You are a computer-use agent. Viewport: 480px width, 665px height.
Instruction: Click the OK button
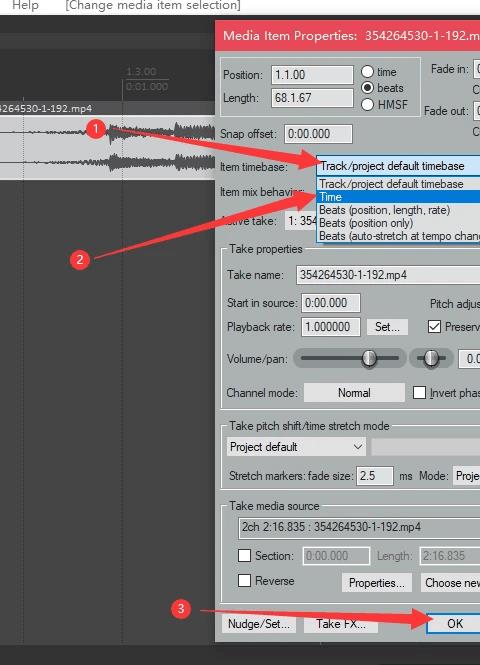[453, 623]
